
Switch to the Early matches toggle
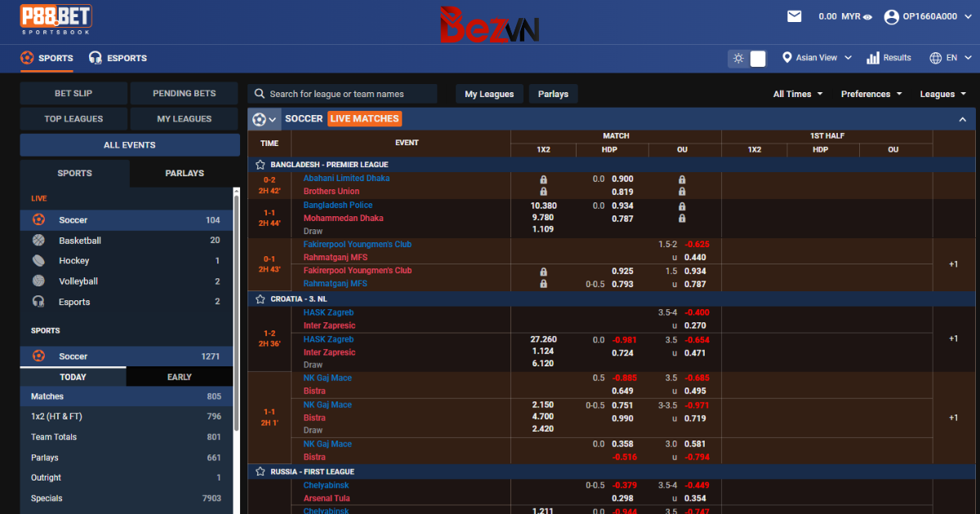pos(179,377)
